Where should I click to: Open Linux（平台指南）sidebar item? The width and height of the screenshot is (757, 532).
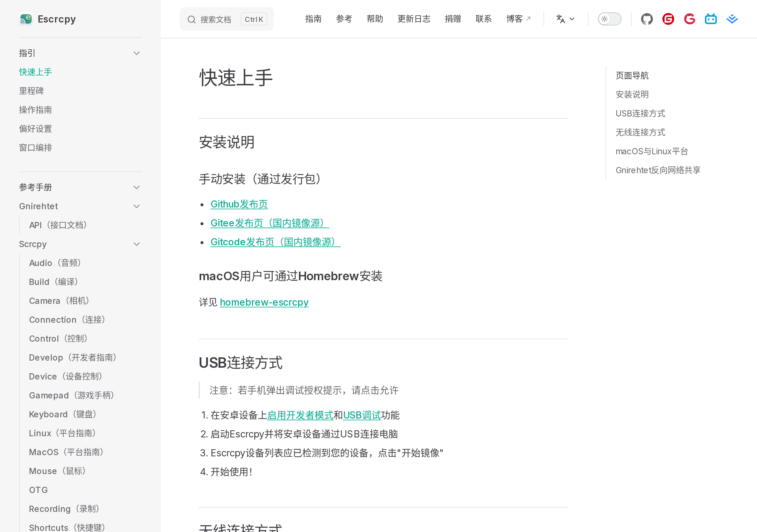point(62,434)
